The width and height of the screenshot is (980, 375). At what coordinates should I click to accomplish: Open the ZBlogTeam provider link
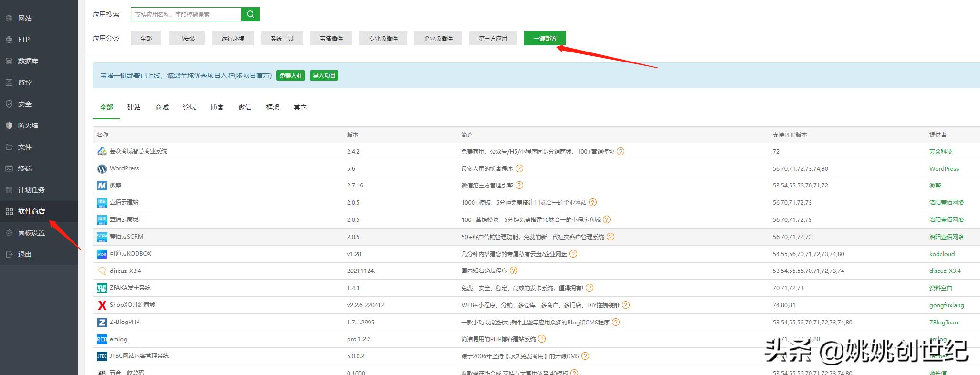[944, 322]
